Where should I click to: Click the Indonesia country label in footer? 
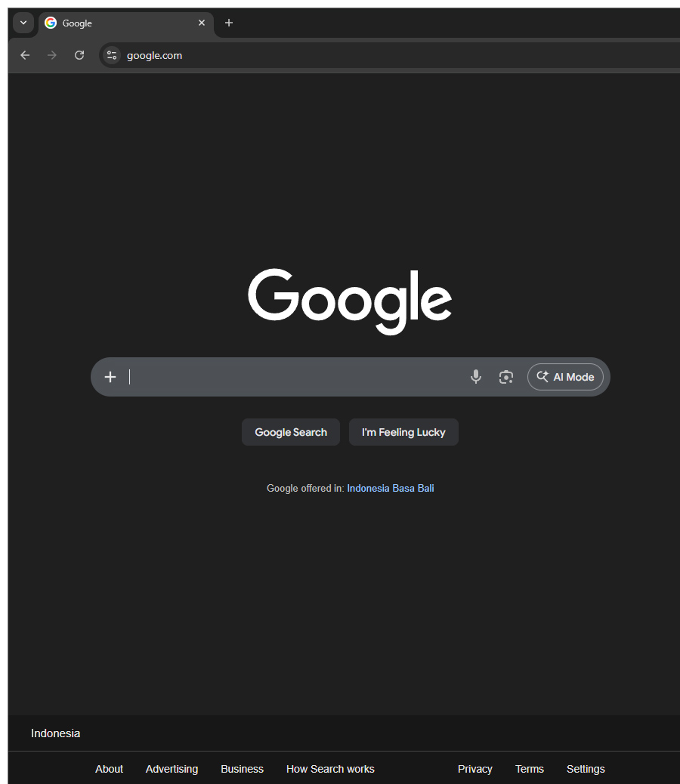pos(55,733)
